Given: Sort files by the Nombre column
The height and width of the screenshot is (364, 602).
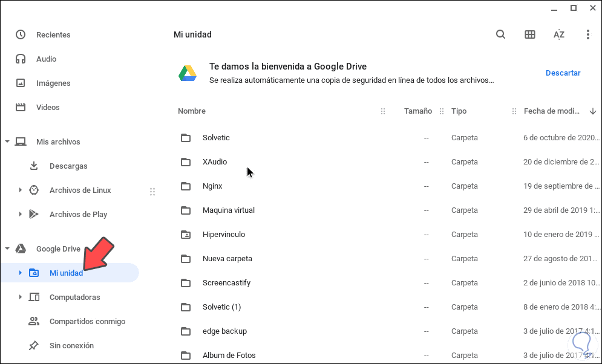Looking at the screenshot, I should pos(192,111).
